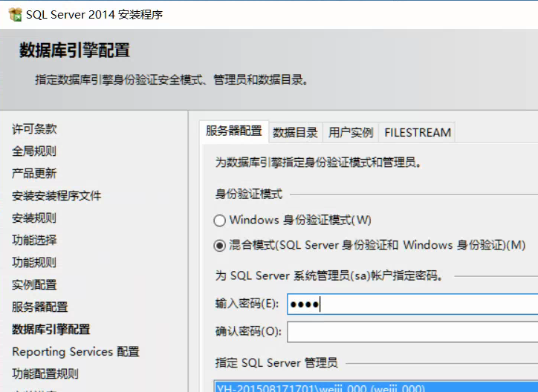
Task: Switch to the 服务器配置 tab
Action: coord(234,131)
